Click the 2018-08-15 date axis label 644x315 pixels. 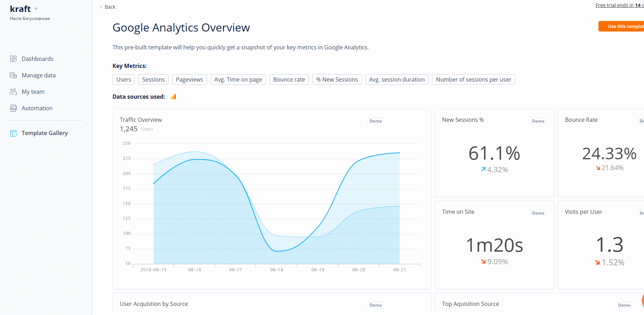[x=153, y=270]
